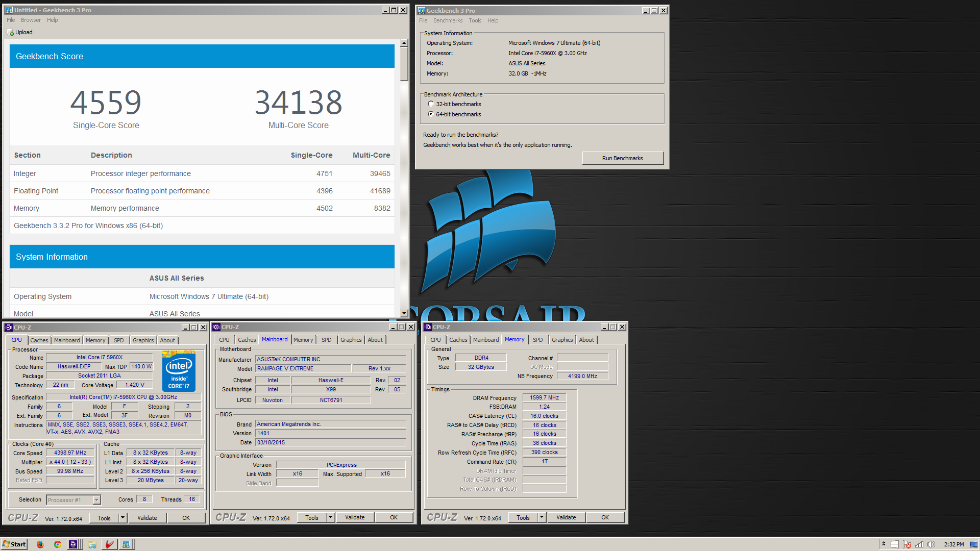Open Graphics tab in Mainboard CPU-Z window

(x=351, y=340)
